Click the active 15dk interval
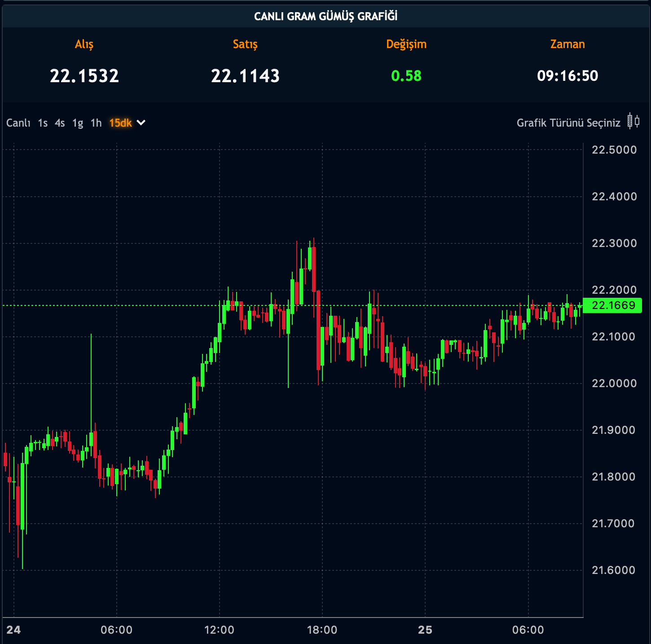Viewport: 651px width, 644px height. coord(120,123)
